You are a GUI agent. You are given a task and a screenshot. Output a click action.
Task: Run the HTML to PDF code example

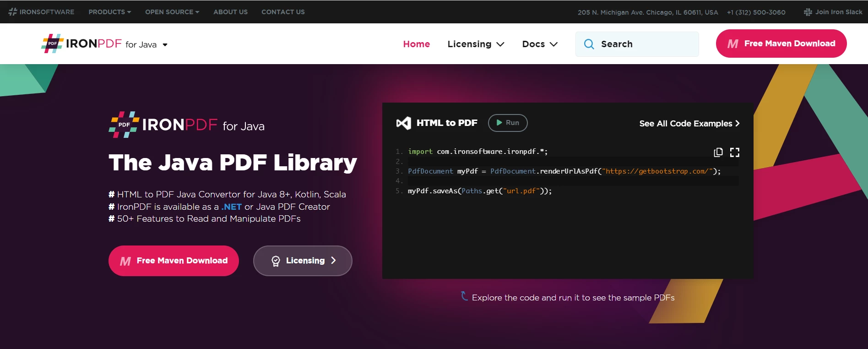pyautogui.click(x=508, y=123)
